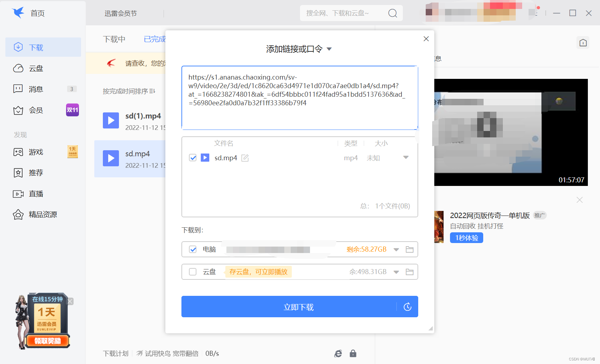The height and width of the screenshot is (364, 600).
Task: Click the video preview thumbnail
Action: pyautogui.click(x=511, y=132)
